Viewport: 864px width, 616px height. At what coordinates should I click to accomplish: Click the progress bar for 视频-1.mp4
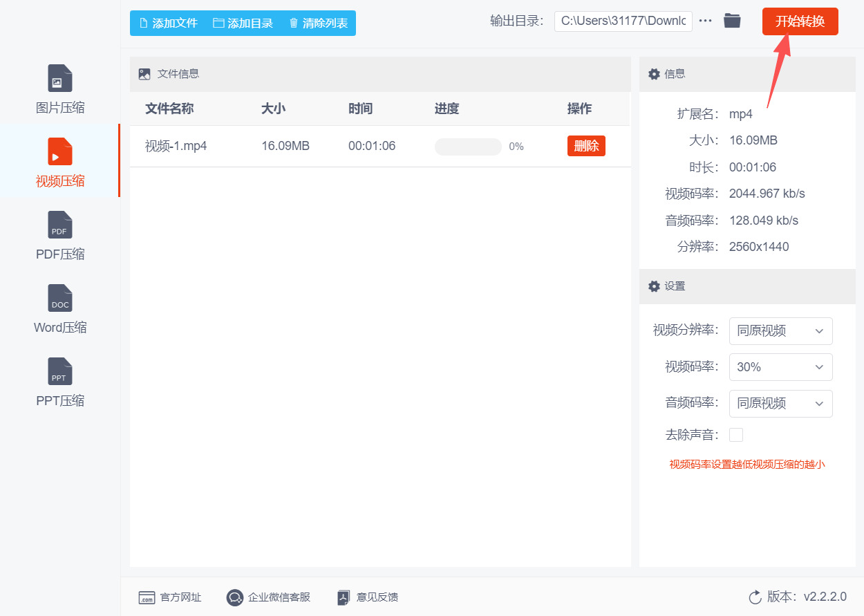pos(468,147)
